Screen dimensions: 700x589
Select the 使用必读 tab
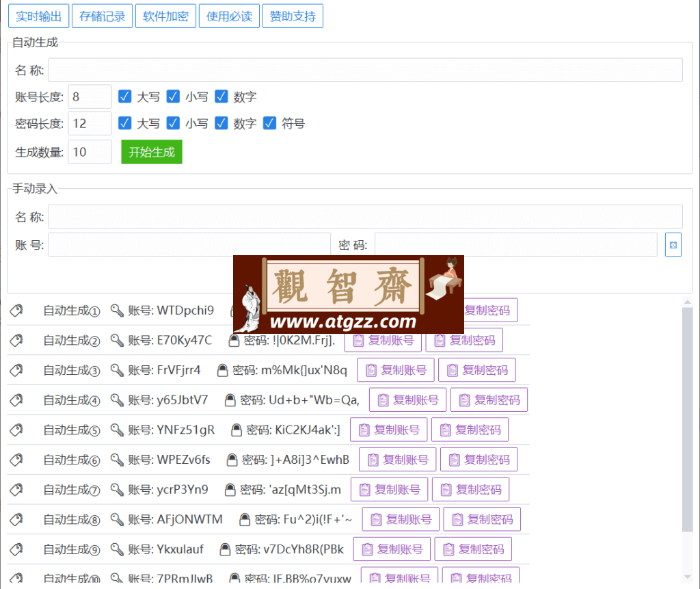(x=229, y=16)
